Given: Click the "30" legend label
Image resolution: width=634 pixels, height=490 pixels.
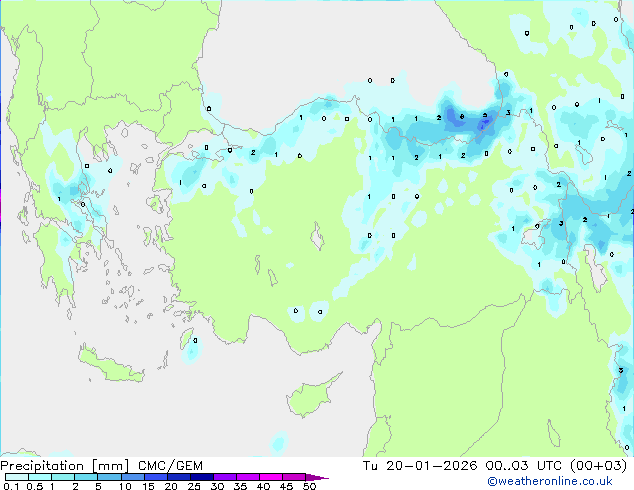Looking at the screenshot, I should tap(217, 486).
